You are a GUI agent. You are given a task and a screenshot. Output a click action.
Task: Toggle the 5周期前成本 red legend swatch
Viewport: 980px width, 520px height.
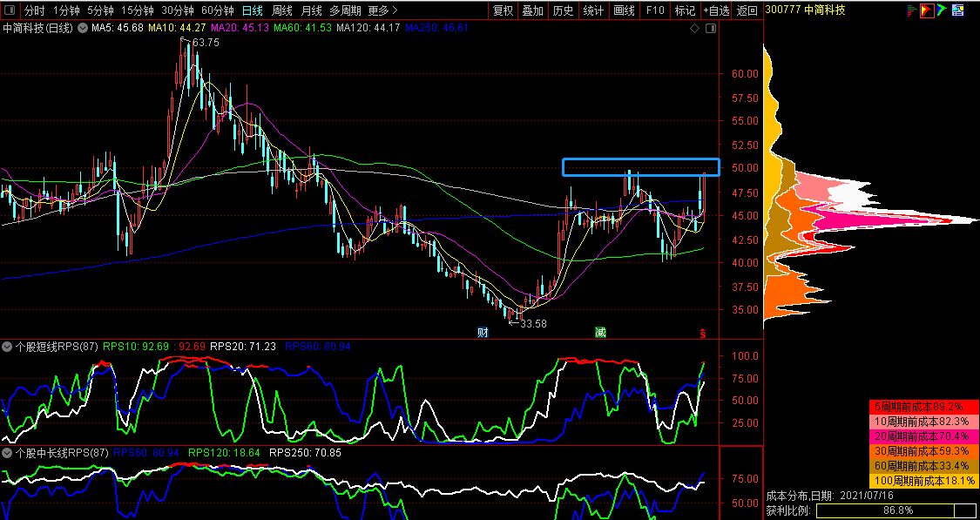(923, 407)
